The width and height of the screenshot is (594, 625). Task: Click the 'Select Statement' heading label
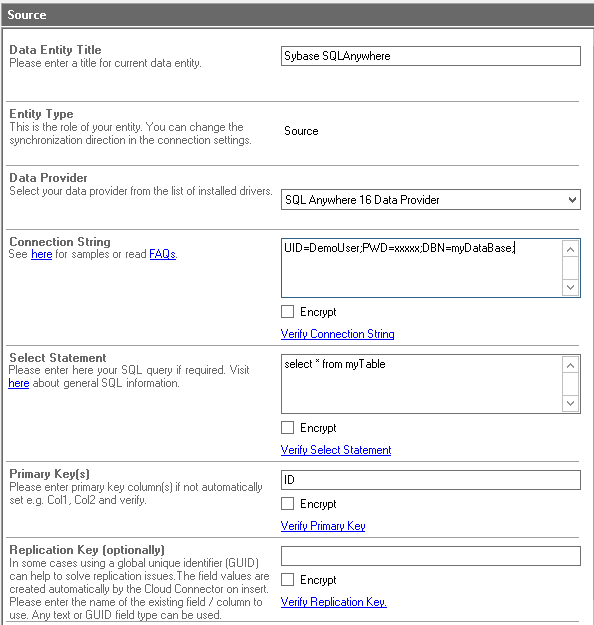point(58,358)
